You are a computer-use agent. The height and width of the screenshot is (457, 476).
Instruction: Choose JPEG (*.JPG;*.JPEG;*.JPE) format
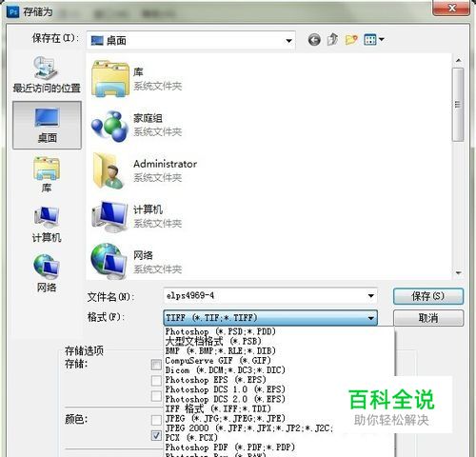pos(226,419)
